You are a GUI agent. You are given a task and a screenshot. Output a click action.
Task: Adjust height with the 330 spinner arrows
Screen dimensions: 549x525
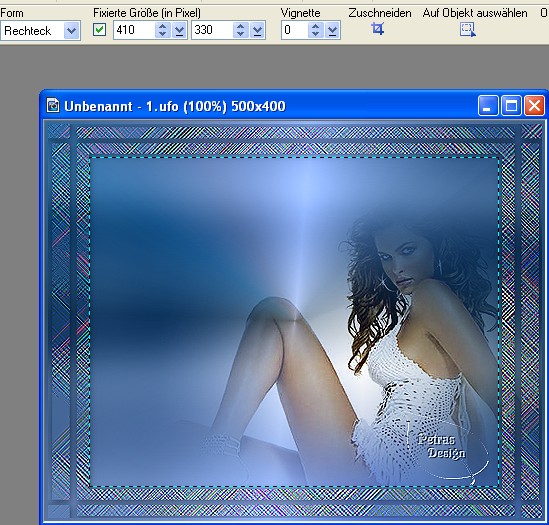click(241, 30)
